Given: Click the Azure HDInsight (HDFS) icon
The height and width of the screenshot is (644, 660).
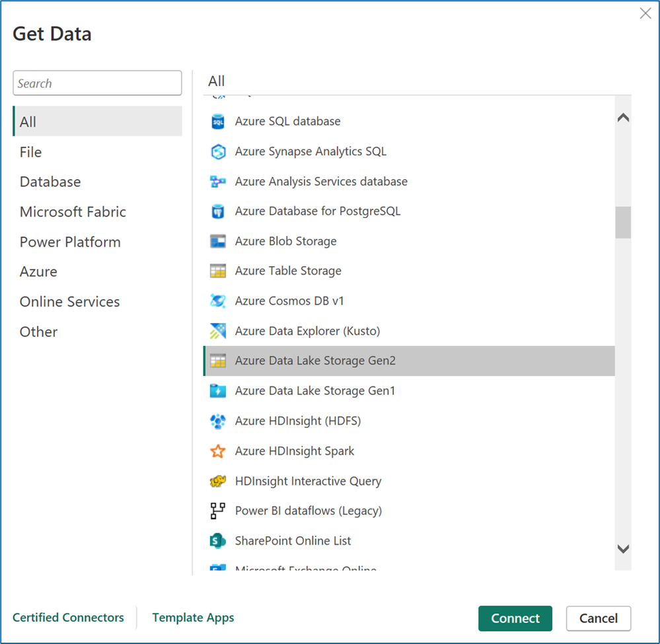Looking at the screenshot, I should point(217,421).
